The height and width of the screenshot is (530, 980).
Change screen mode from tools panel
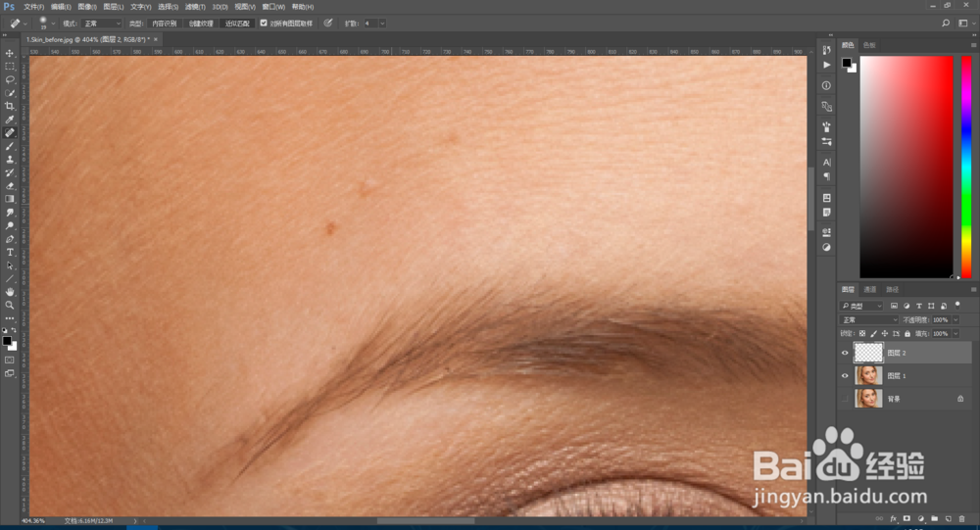coord(10,374)
